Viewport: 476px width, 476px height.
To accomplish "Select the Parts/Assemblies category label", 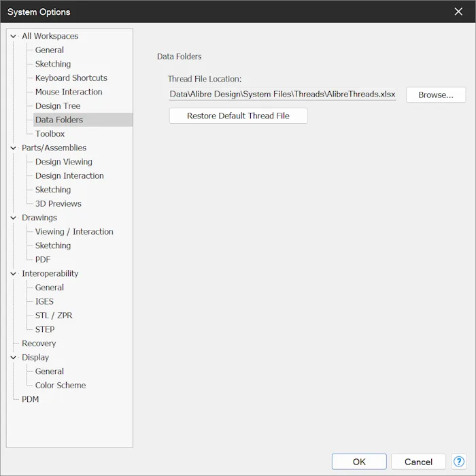I will pos(54,148).
